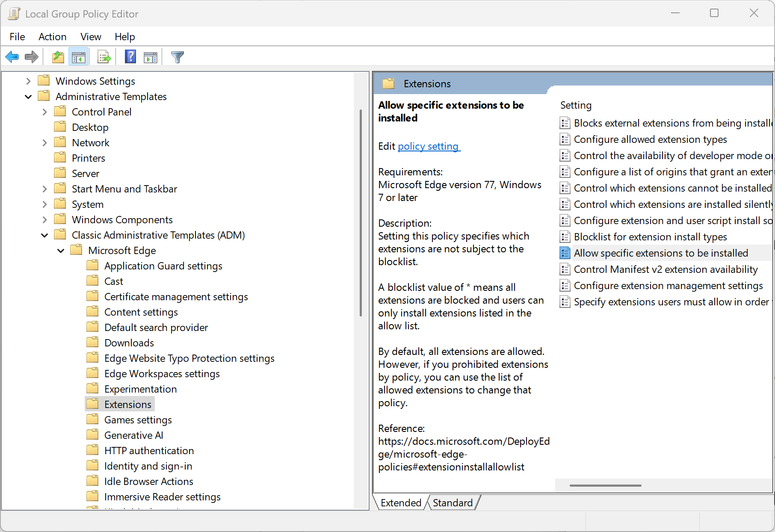The height and width of the screenshot is (532, 775).
Task: Open the Action menu
Action: 52,37
